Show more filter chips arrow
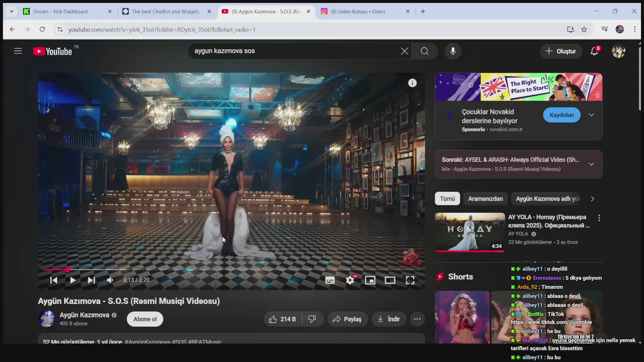The image size is (644, 362). [592, 199]
